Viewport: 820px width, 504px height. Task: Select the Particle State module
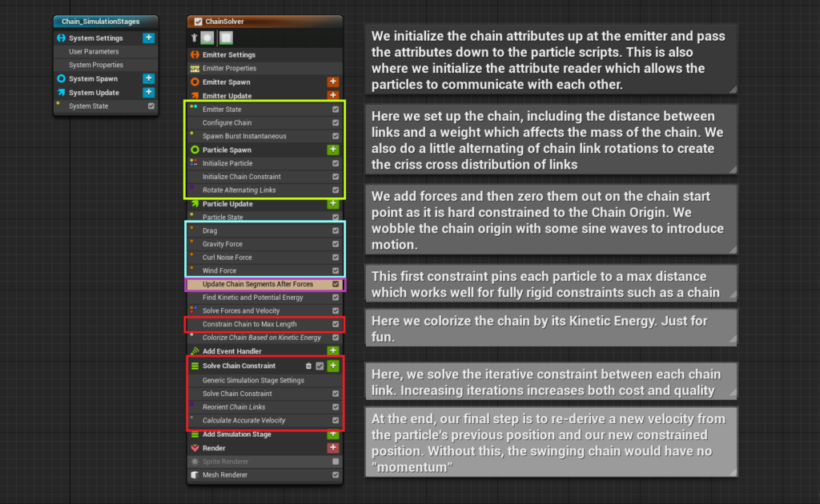pyautogui.click(x=264, y=218)
